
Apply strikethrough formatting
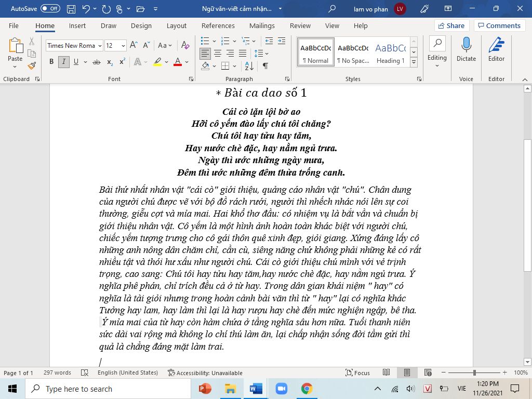(x=96, y=62)
